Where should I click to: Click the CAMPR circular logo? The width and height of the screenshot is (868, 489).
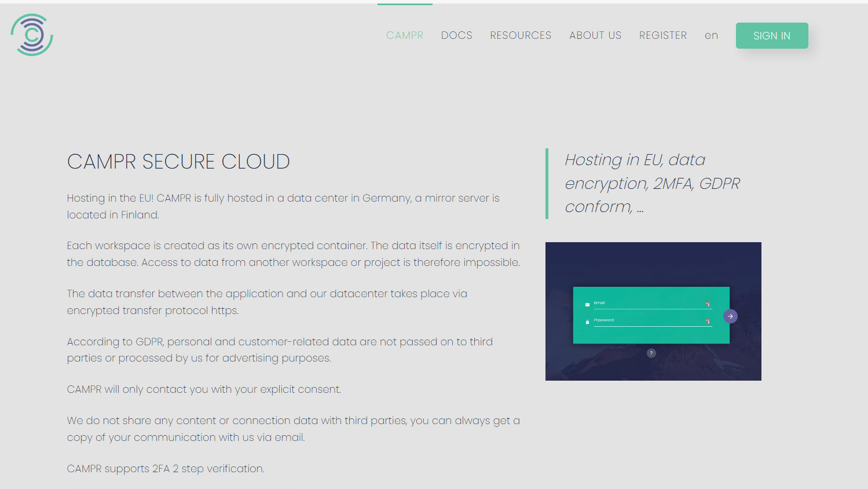32,35
